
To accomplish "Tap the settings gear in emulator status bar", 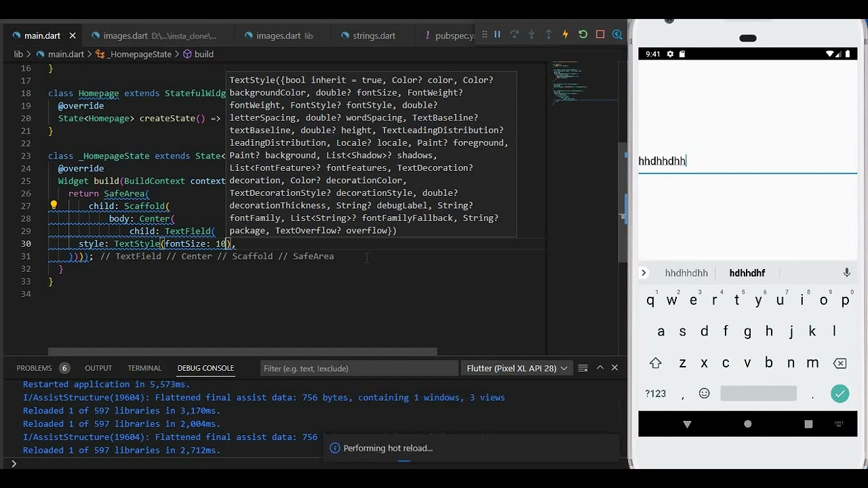I will (x=670, y=54).
